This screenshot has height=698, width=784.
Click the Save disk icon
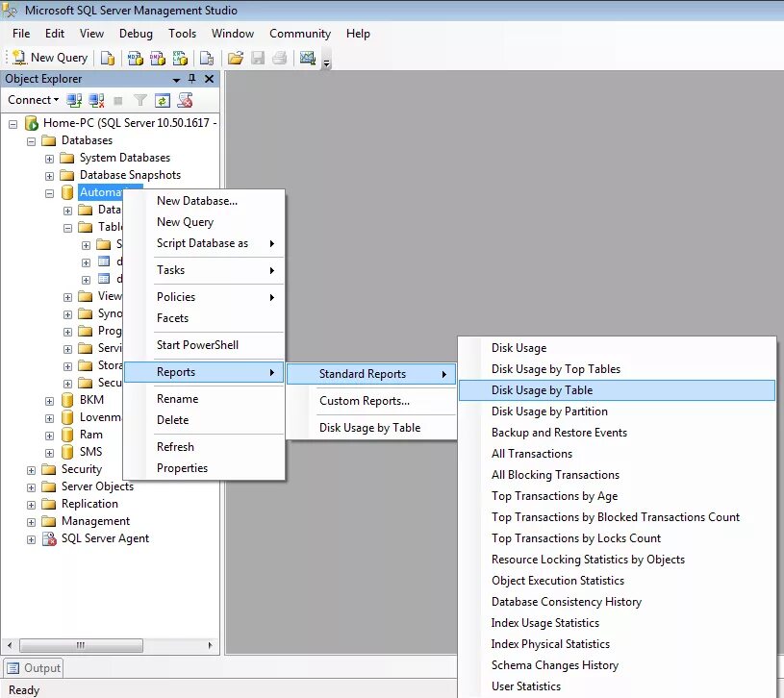click(258, 58)
